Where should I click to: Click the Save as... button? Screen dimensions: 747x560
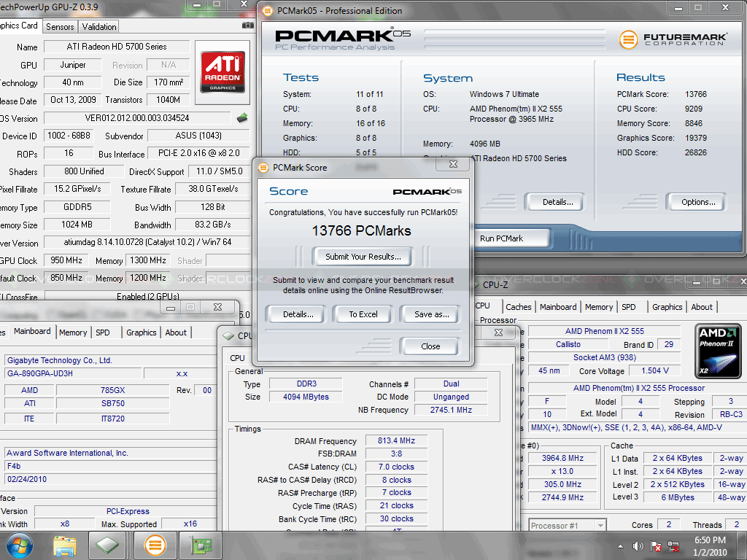click(x=432, y=314)
